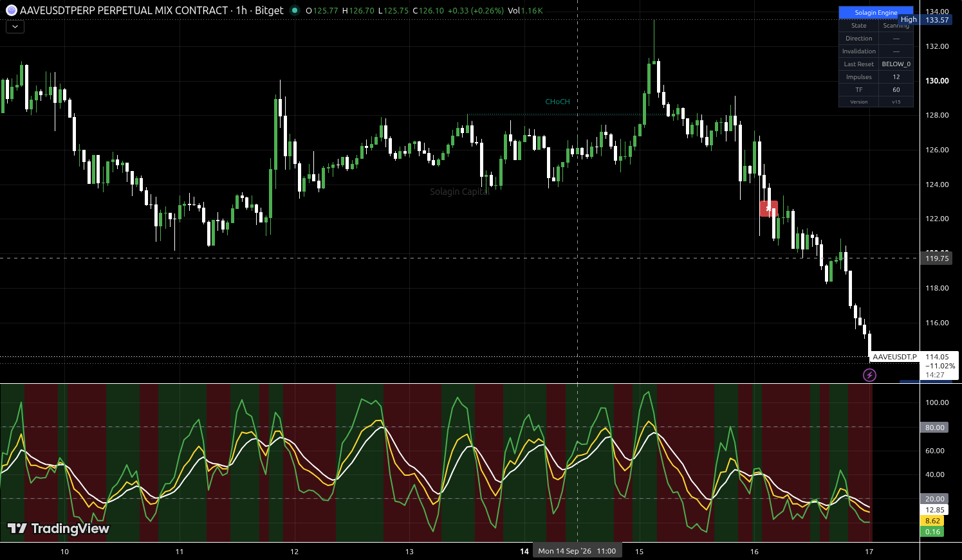Collapse the indicator legend chevron button
Image resolution: width=962 pixels, height=560 pixels.
(x=15, y=27)
